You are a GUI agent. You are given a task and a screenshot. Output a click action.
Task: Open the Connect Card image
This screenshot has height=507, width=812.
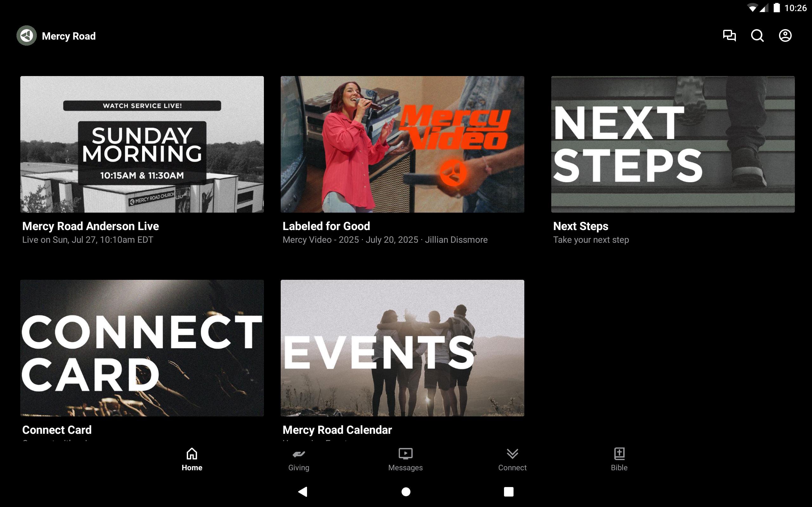[142, 348]
